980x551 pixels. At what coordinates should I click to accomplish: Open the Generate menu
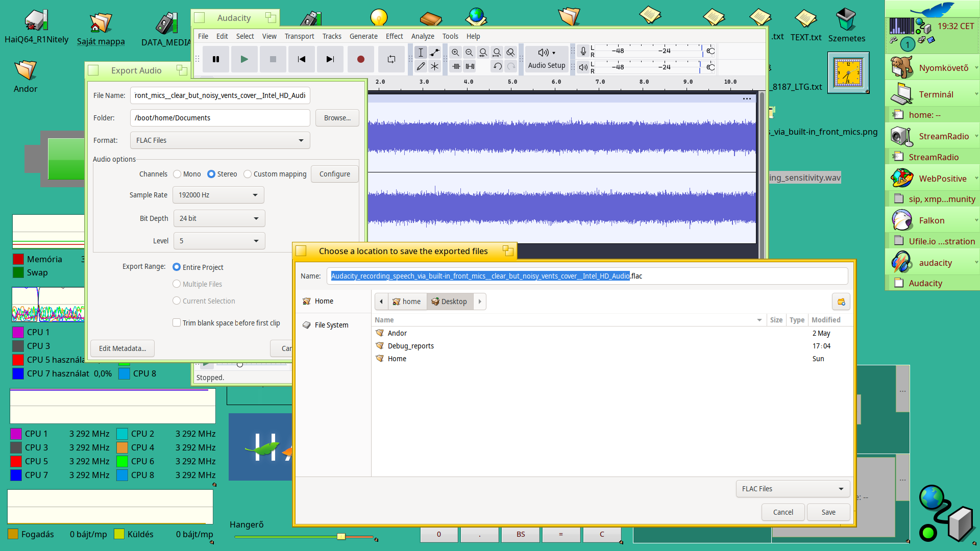363,36
